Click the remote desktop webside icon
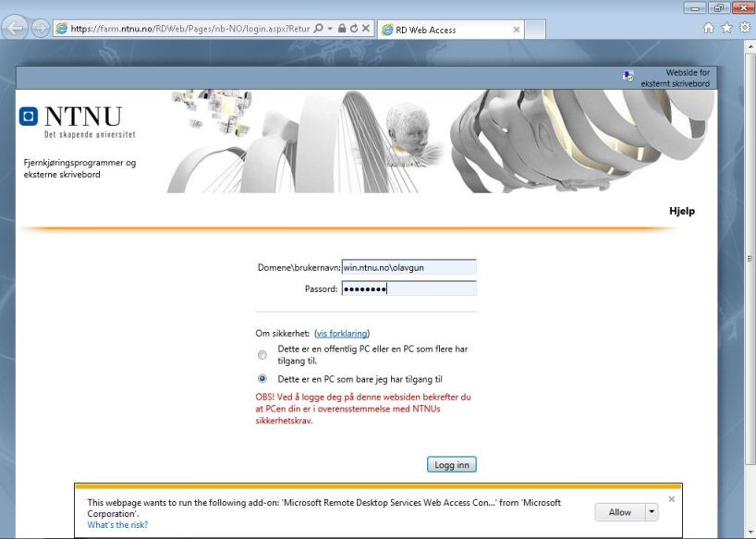Viewport: 756px width, 539px height. (628, 76)
